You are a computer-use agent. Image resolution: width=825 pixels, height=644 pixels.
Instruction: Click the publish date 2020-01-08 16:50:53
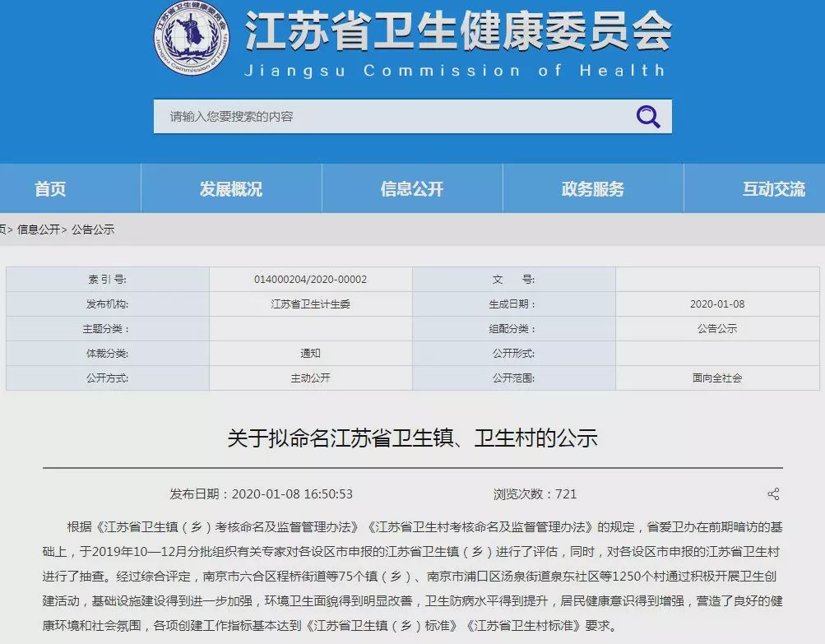click(261, 494)
